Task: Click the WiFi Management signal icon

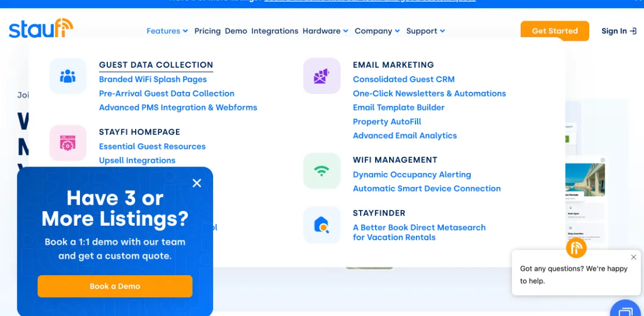Action: tap(321, 171)
